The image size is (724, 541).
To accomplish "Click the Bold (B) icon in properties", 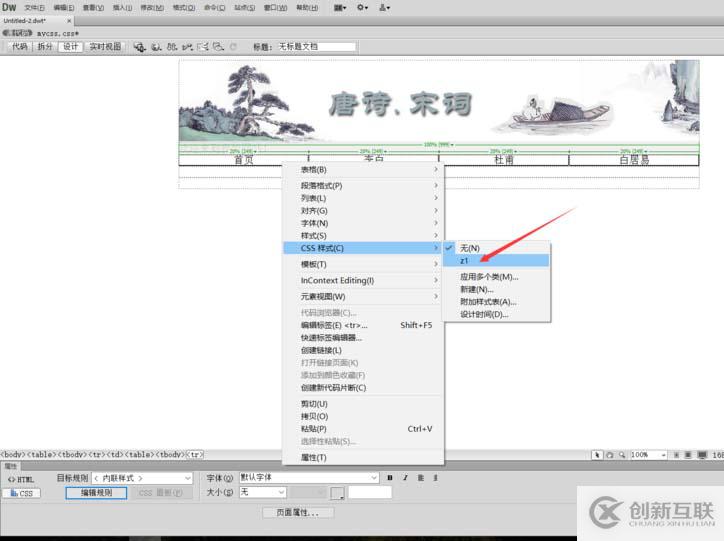I will click(390, 478).
